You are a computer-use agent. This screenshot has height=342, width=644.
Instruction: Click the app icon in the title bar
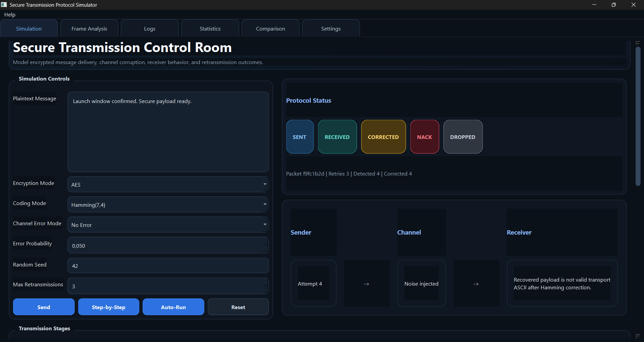(4, 5)
